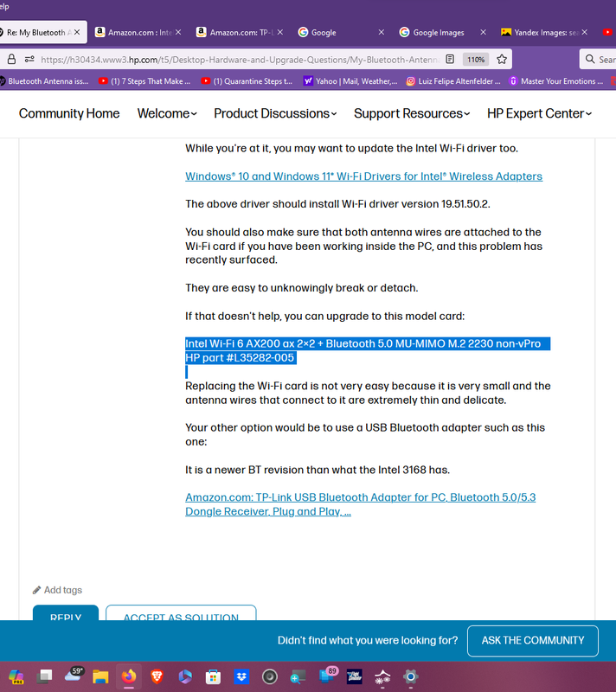Open fan-shaped fireworks icon in taskbar

pyautogui.click(x=382, y=676)
